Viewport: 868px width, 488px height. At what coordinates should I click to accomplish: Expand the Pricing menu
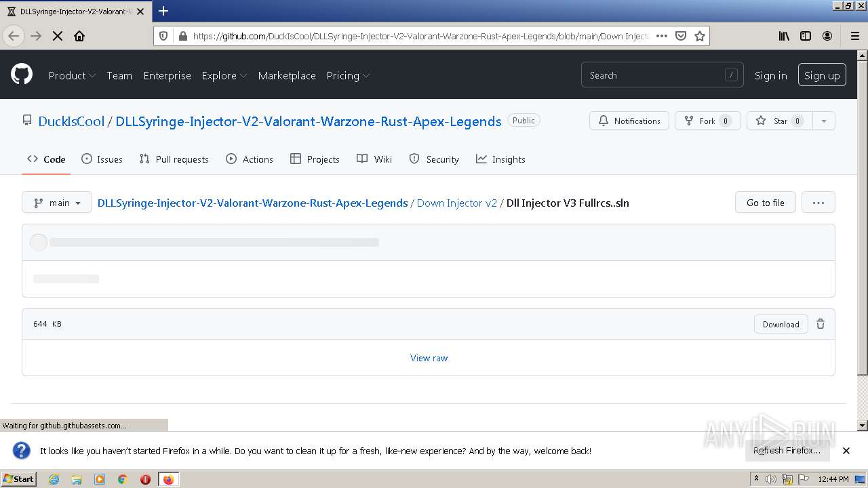click(x=348, y=75)
